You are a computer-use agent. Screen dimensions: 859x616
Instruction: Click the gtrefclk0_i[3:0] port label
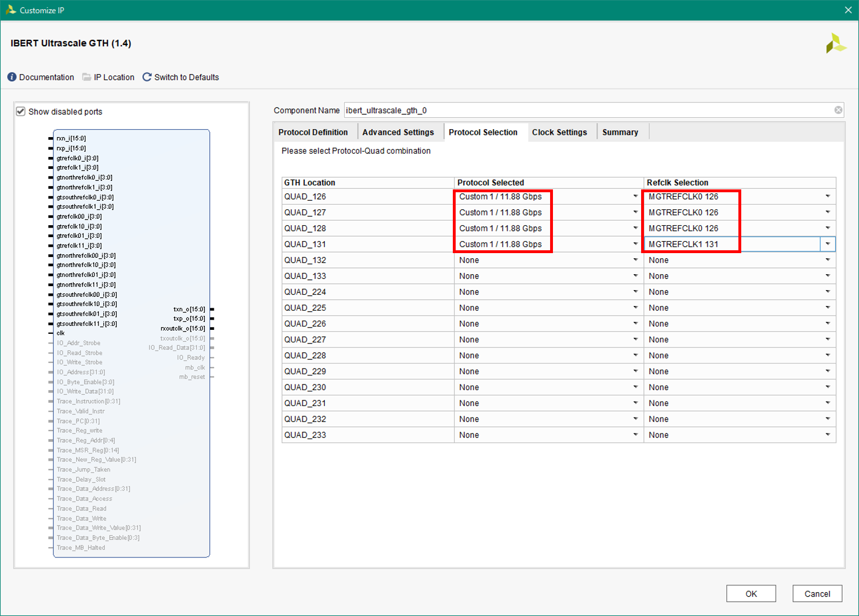coord(77,158)
